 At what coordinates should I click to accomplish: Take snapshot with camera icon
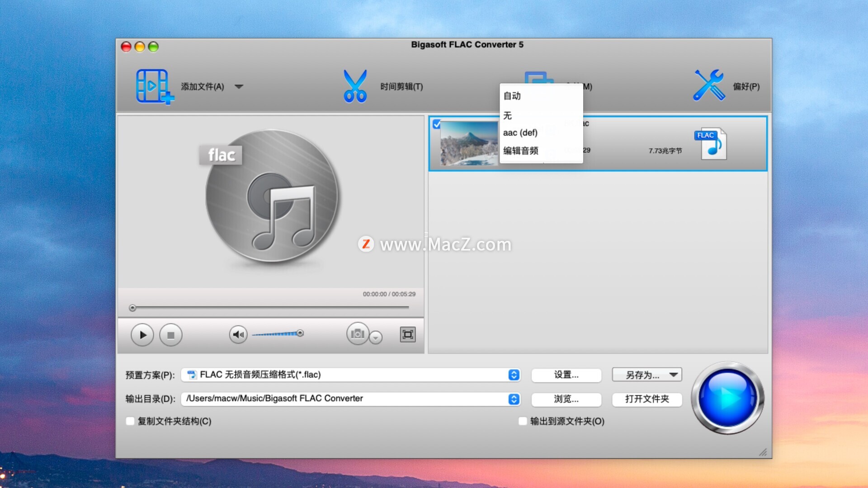tap(358, 333)
